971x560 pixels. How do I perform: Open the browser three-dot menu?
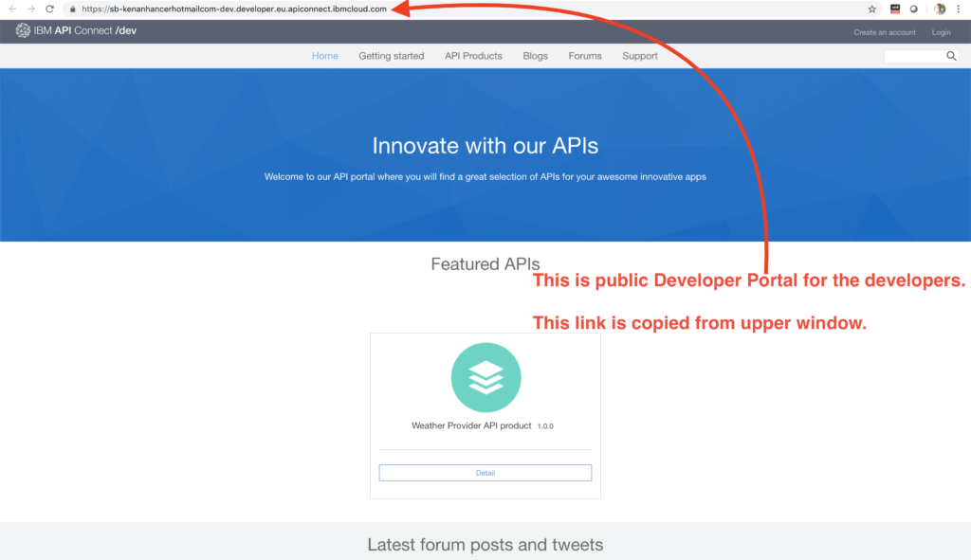[x=958, y=9]
